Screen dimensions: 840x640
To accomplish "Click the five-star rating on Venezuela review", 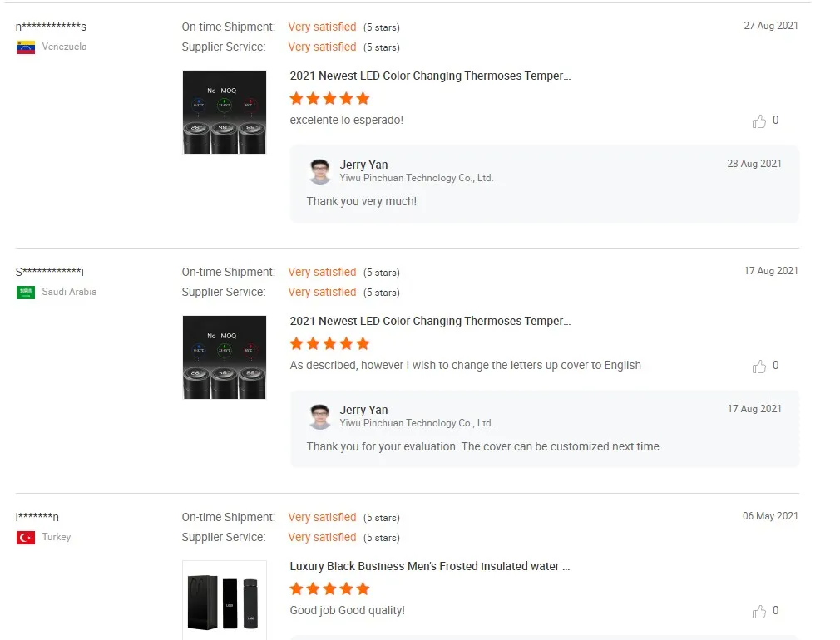I will 329,99.
